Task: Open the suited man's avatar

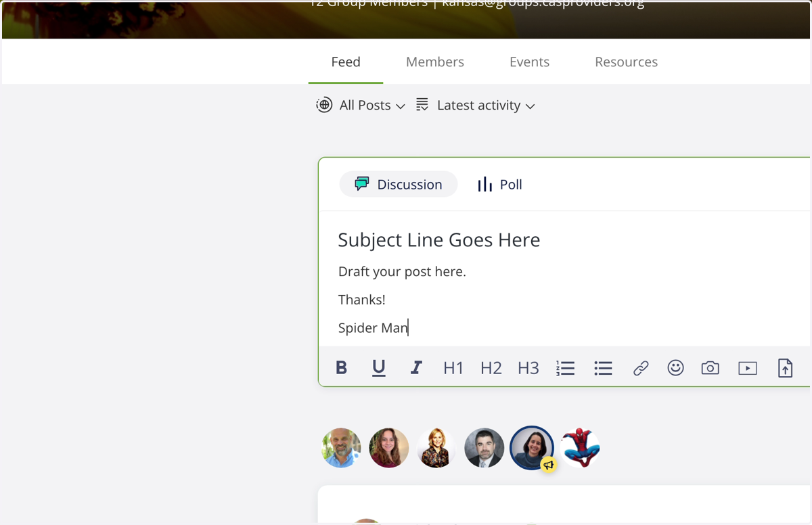Action: tap(484, 448)
